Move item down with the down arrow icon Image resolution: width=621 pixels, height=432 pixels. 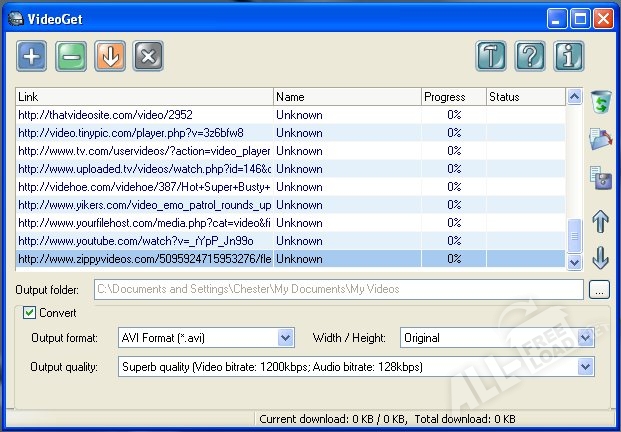tap(600, 258)
